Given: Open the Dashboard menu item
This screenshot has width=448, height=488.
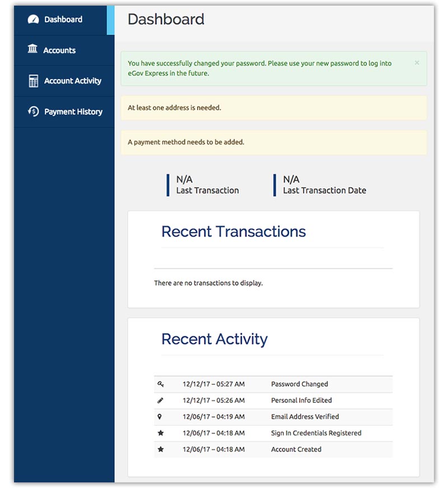Looking at the screenshot, I should pyautogui.click(x=64, y=20).
